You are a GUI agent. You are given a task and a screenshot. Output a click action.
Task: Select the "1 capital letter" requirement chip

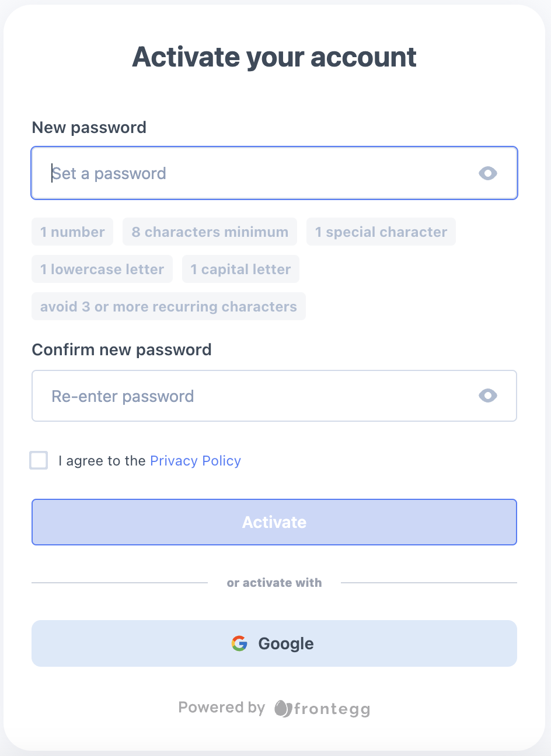point(240,269)
